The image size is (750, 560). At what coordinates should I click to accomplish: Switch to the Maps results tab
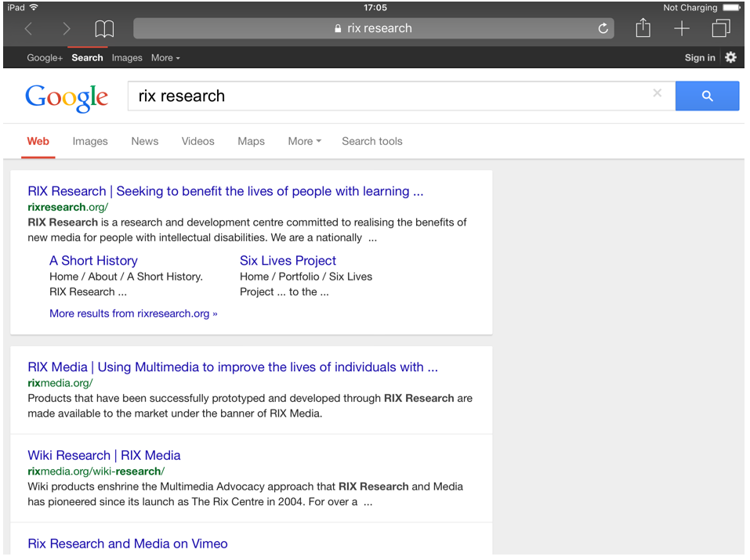click(x=251, y=142)
